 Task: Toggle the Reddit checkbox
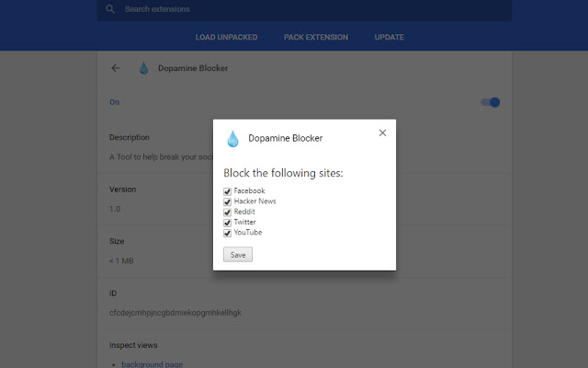coord(228,212)
